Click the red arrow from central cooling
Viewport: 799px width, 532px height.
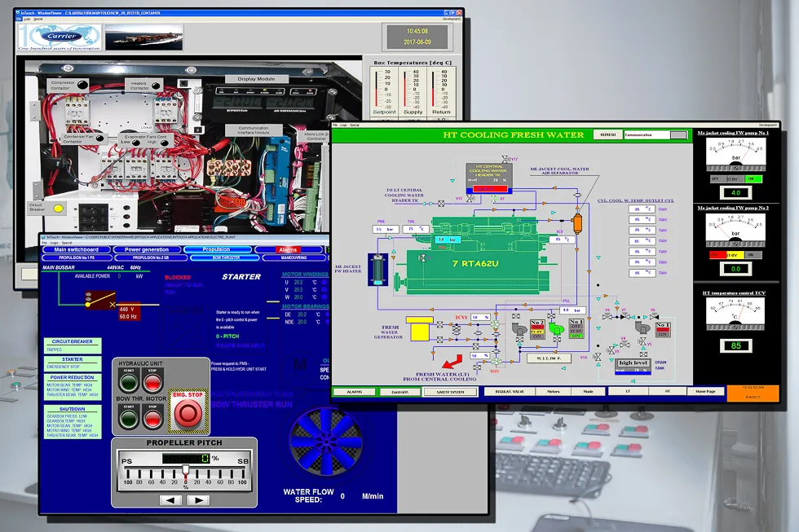click(x=452, y=362)
